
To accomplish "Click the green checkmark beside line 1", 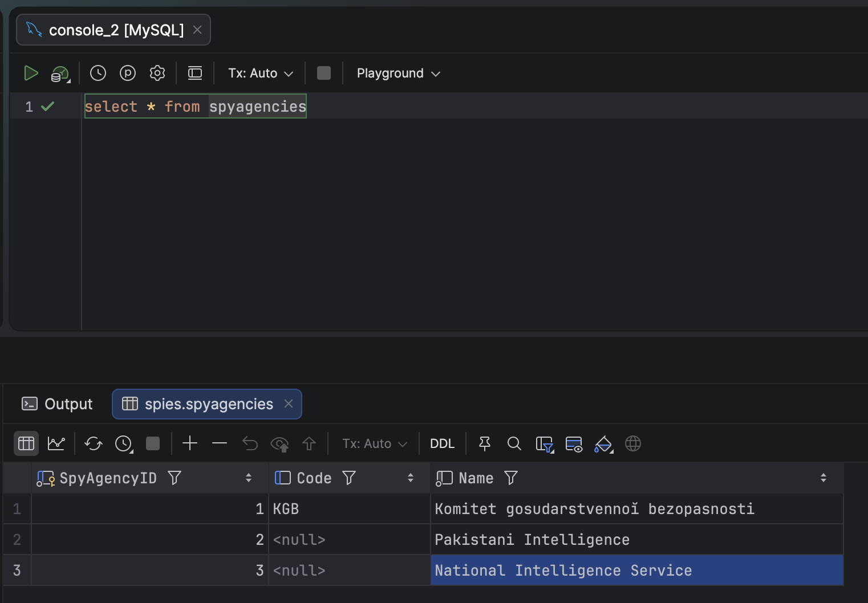I will (48, 106).
